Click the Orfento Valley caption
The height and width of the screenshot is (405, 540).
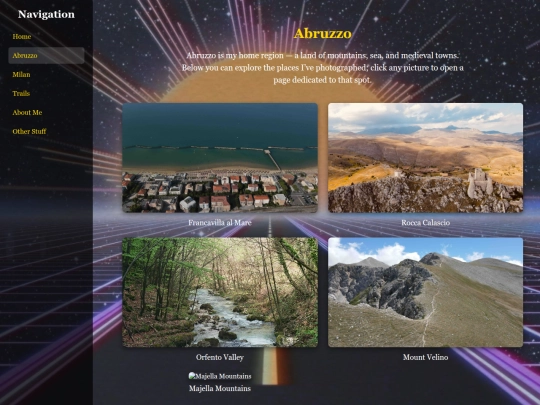pos(220,357)
